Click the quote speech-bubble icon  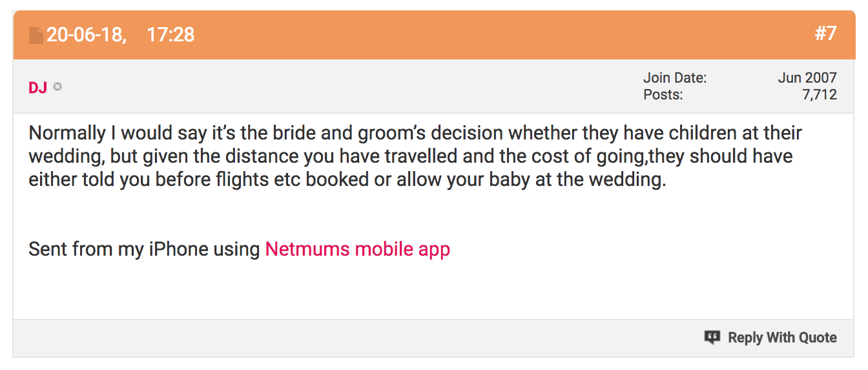pos(712,337)
